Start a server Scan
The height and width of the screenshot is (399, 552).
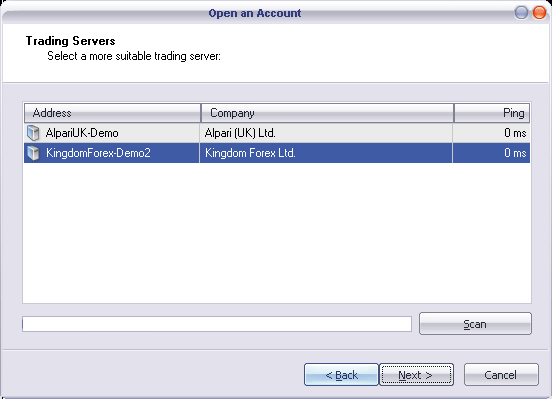point(475,324)
